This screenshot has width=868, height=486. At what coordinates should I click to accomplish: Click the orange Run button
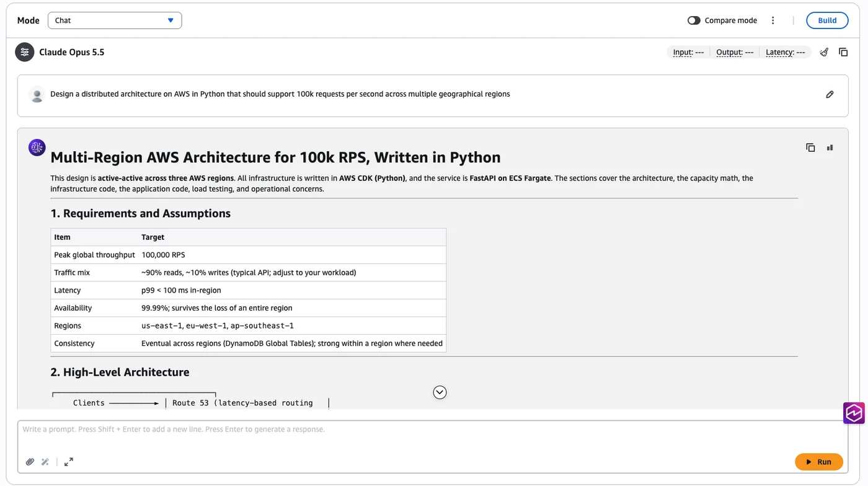tap(818, 462)
